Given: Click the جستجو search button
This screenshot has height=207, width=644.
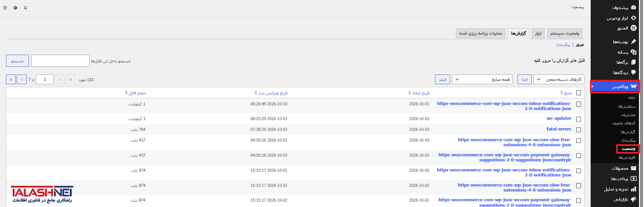Looking at the screenshot, I should coord(17,61).
